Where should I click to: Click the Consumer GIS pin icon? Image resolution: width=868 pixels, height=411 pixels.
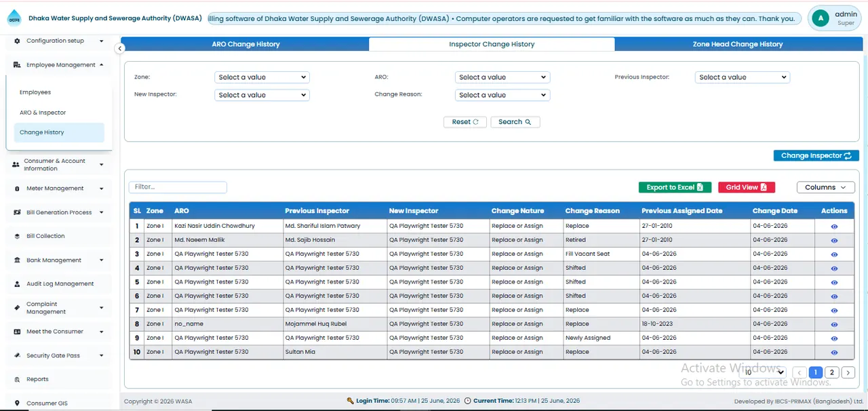point(17,404)
